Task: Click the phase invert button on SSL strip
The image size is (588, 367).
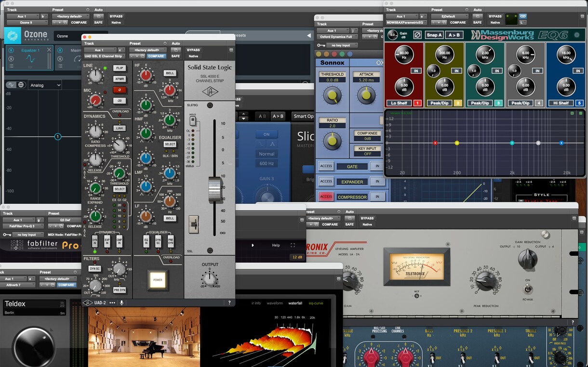Action: pos(120,90)
